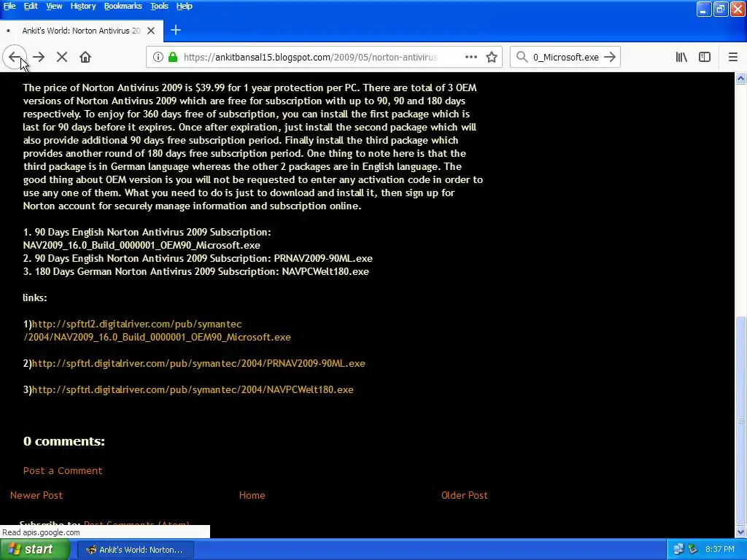
Task: Open a new tab with plus button
Action: tap(176, 31)
